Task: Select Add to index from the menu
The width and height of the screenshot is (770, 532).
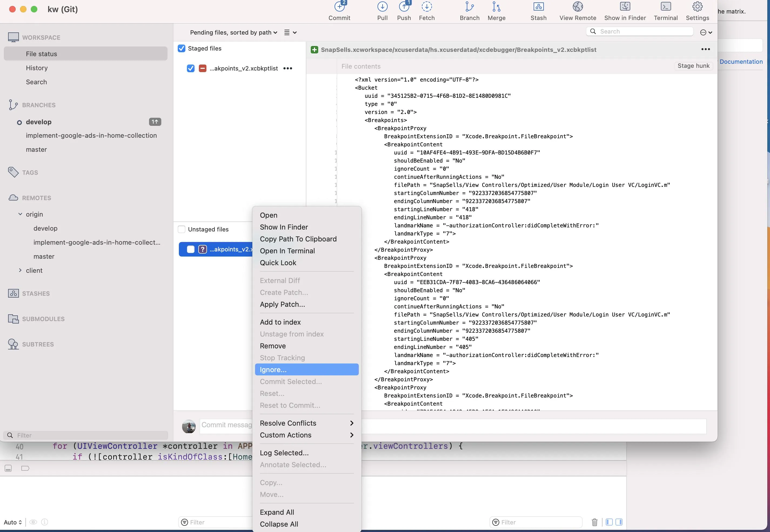Action: pos(280,322)
